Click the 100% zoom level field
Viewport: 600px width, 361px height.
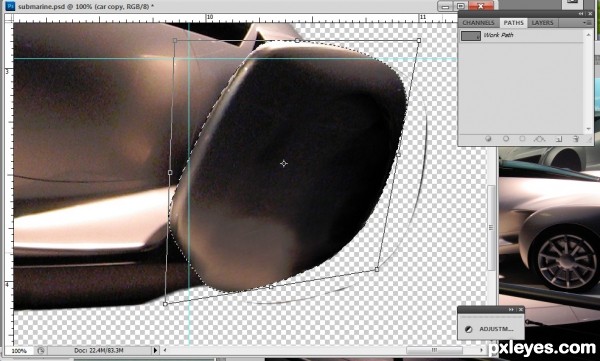[19, 350]
